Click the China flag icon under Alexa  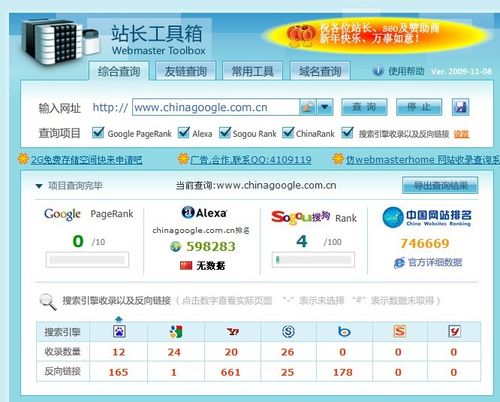click(186, 265)
